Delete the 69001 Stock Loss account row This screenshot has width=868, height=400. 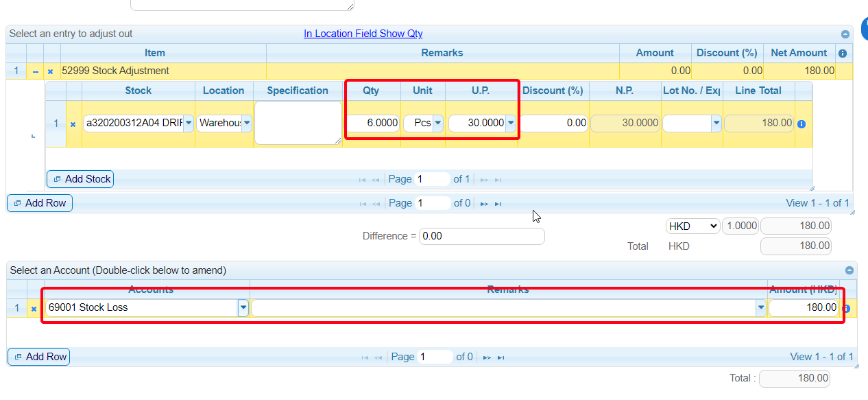34,309
